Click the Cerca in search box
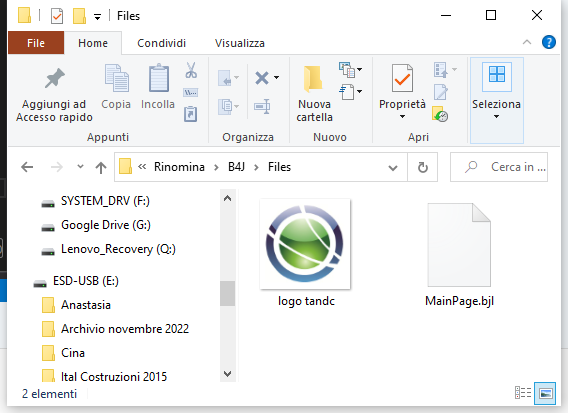Image resolution: width=568 pixels, height=413 pixels. pos(499,167)
